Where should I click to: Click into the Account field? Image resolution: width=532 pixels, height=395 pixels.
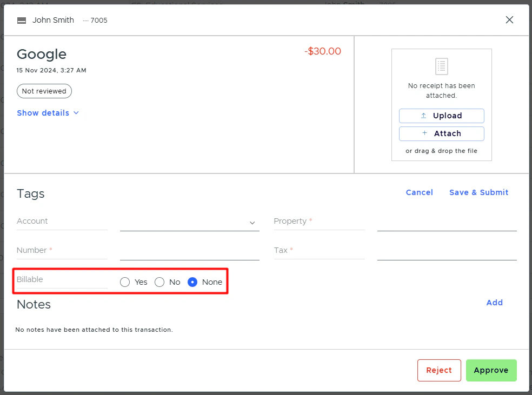point(62,222)
